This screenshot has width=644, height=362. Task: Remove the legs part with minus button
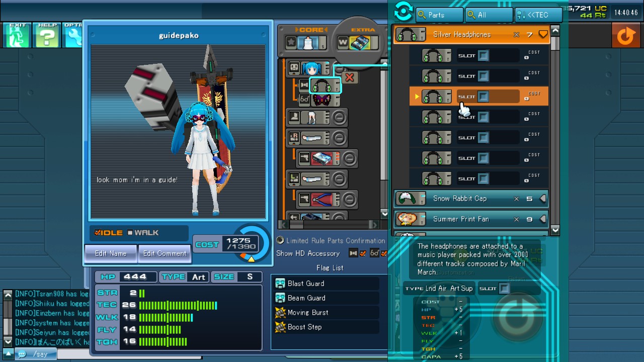point(340,118)
